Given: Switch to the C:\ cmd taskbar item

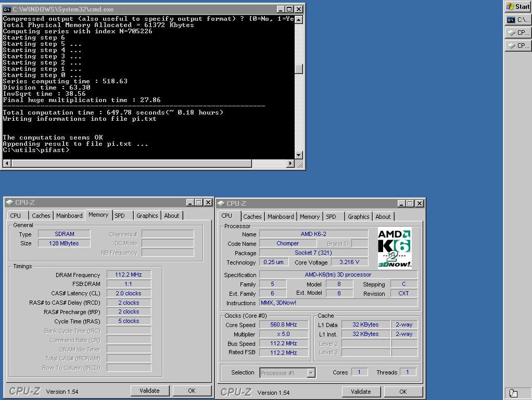Looking at the screenshot, I should (518, 20).
